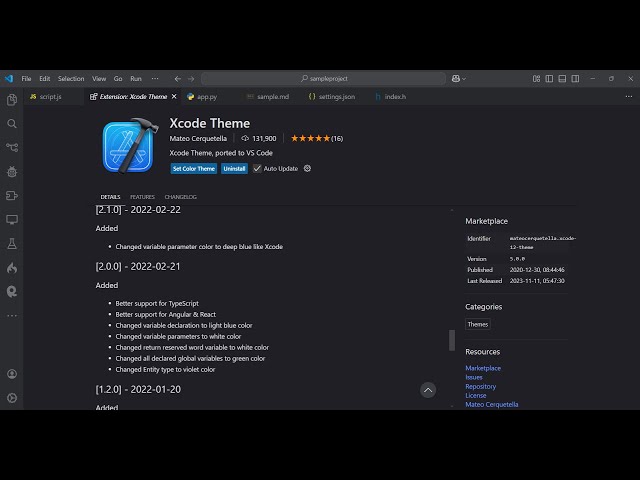Open the Testing flask icon view

(x=12, y=244)
